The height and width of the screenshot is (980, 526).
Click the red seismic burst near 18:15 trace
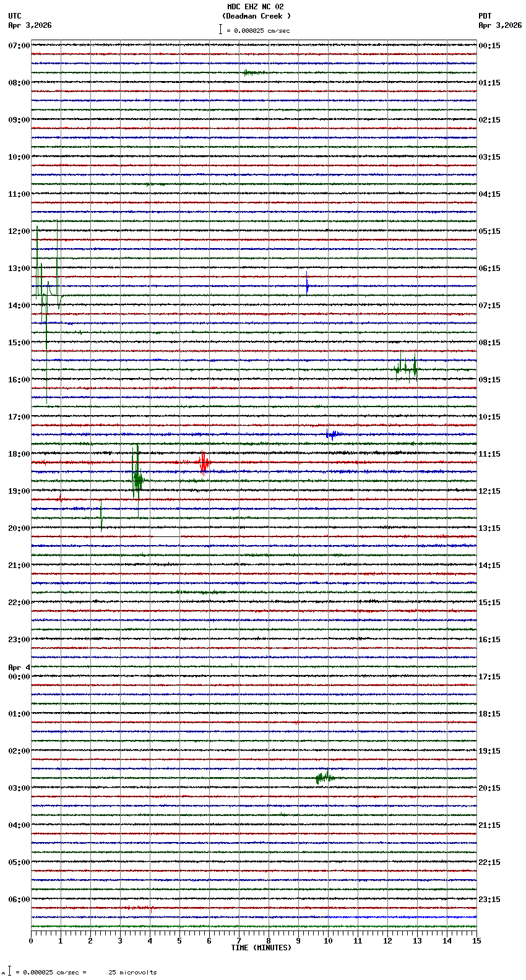click(204, 462)
